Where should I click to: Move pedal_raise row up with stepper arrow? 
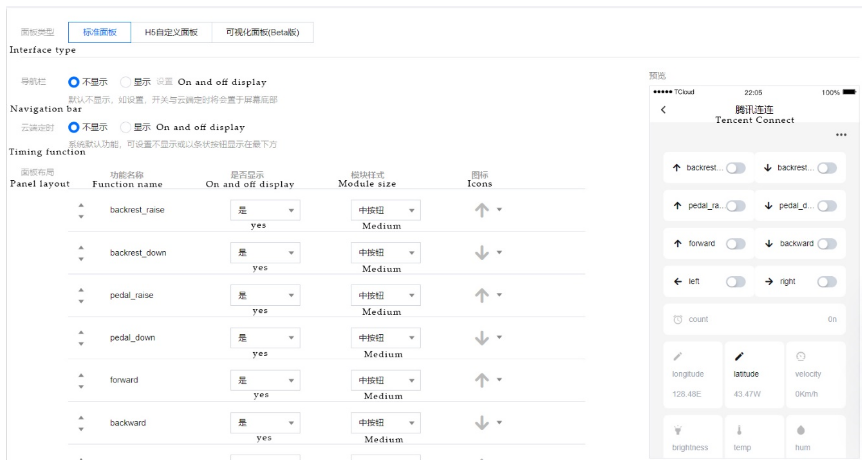pyautogui.click(x=81, y=290)
